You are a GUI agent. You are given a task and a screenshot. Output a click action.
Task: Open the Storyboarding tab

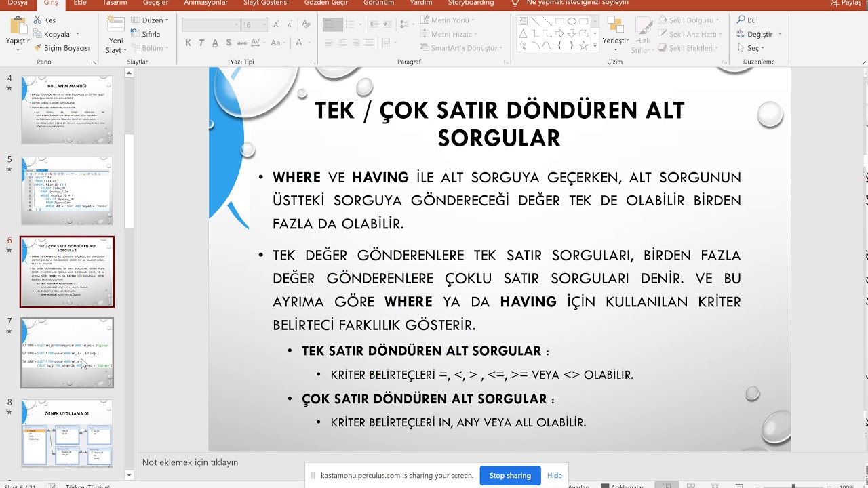pos(471,3)
